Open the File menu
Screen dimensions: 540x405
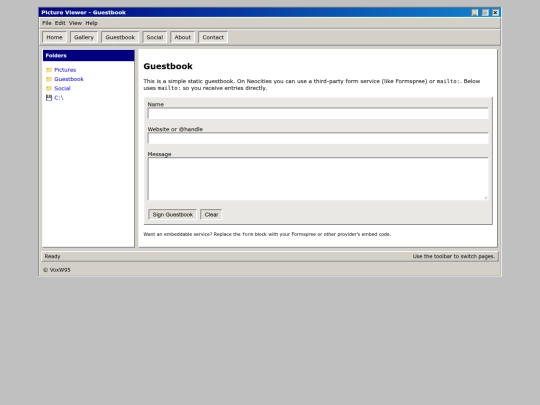point(47,23)
